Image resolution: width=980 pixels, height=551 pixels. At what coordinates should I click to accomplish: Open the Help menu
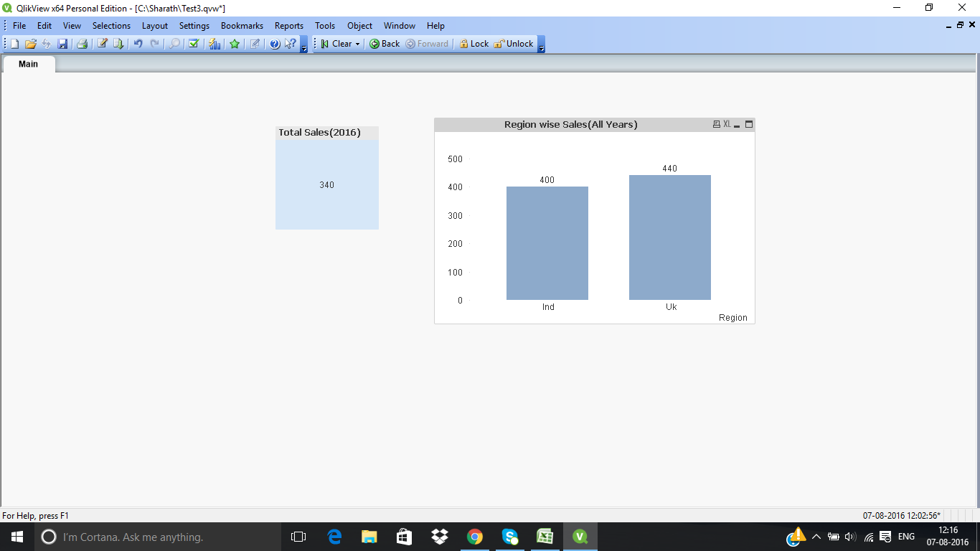(435, 26)
